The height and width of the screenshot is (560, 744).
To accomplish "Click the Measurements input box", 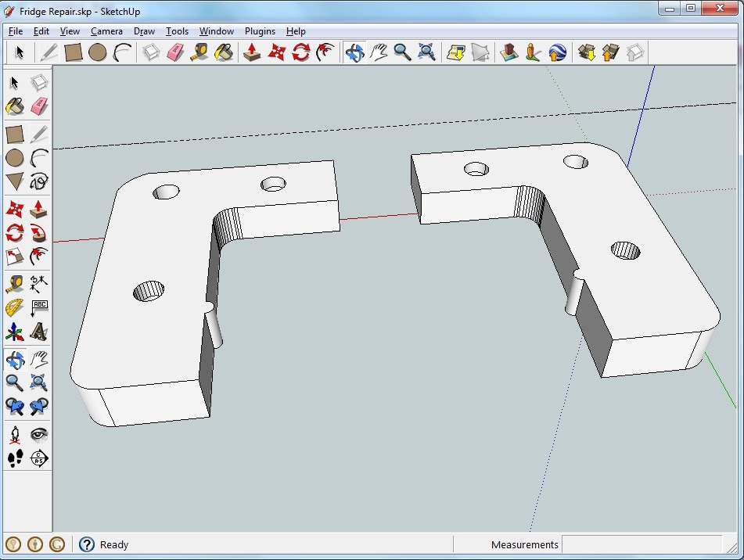I will (x=642, y=544).
